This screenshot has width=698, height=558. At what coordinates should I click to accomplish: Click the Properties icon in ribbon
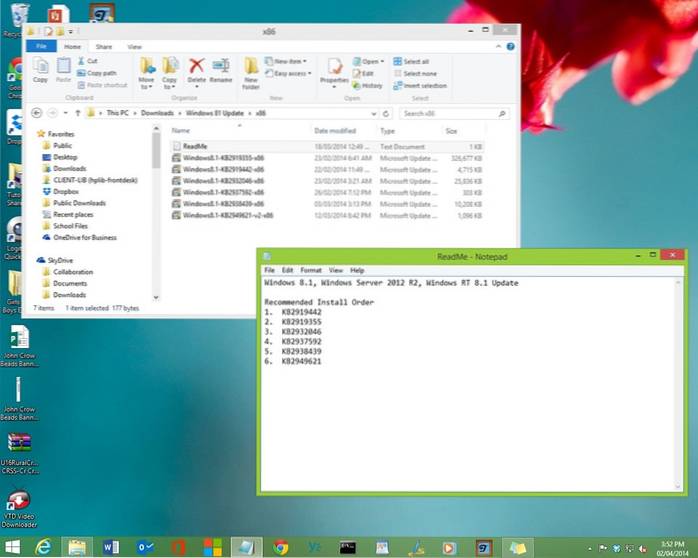334,71
